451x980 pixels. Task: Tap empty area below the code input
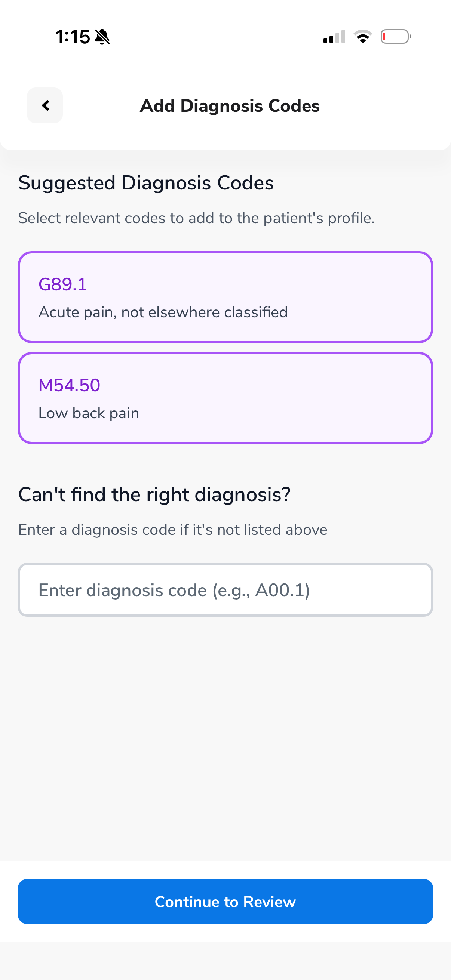(225, 734)
